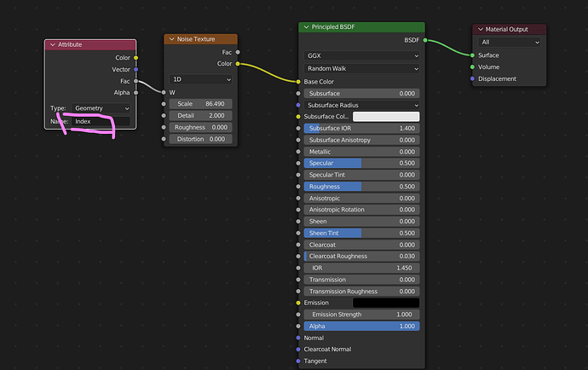Screen dimensions: 588x370
Task: Click the Alpha input socket on Principled BSDF
Action: click(x=298, y=327)
